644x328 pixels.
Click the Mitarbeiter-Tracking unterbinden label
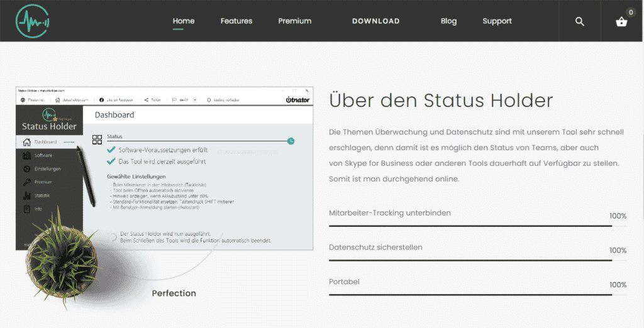[390, 212]
